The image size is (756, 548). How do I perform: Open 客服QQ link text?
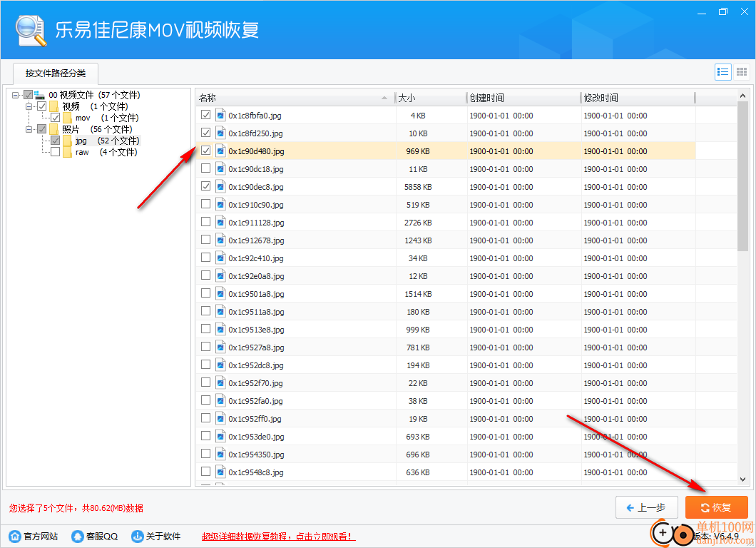[102, 536]
